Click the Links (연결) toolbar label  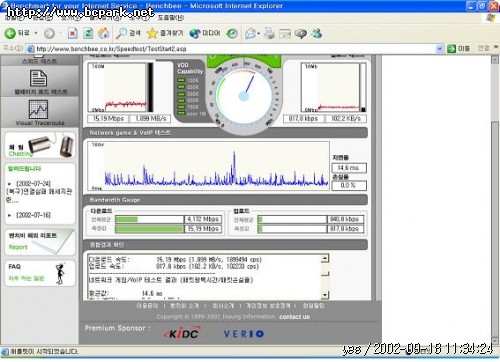tap(483, 48)
